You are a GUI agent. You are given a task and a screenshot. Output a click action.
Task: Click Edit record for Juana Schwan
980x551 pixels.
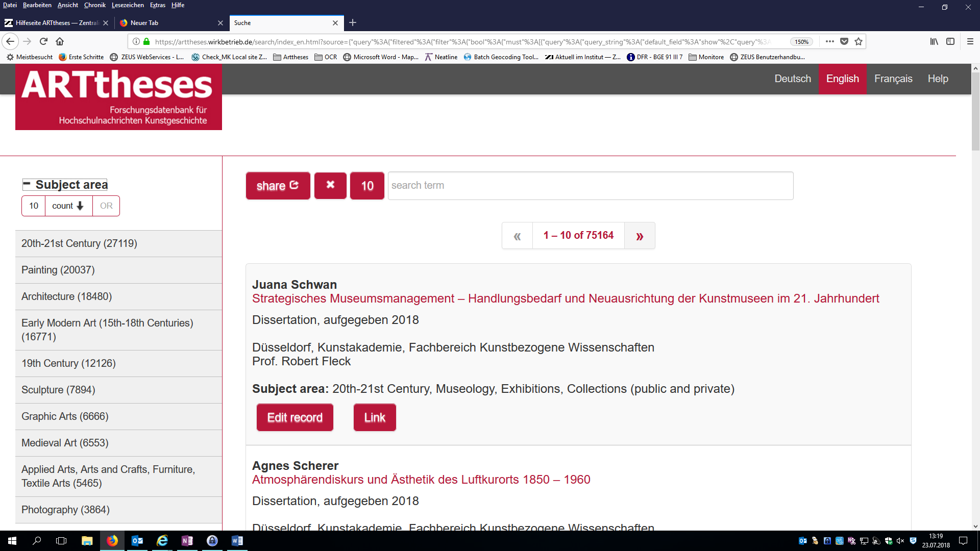pos(295,417)
